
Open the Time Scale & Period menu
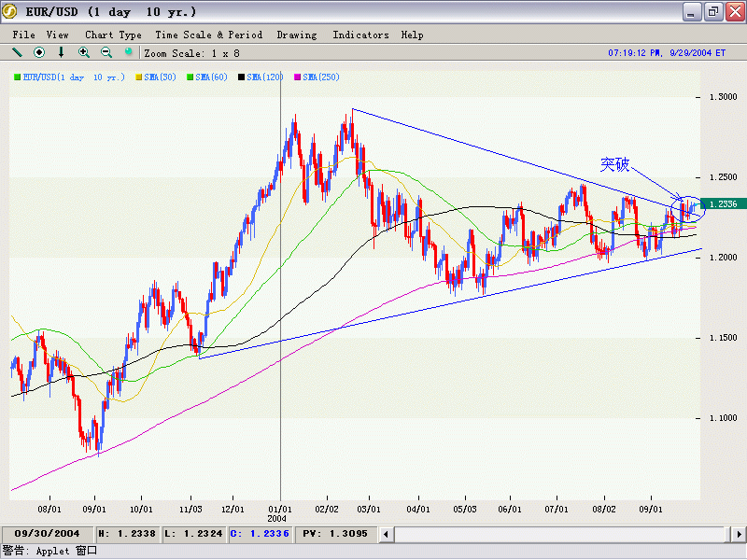[x=208, y=35]
